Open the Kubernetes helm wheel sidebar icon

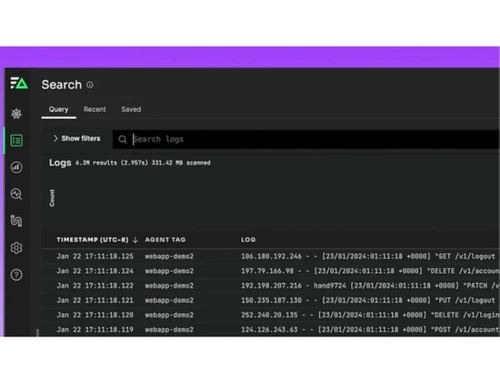pos(16,114)
